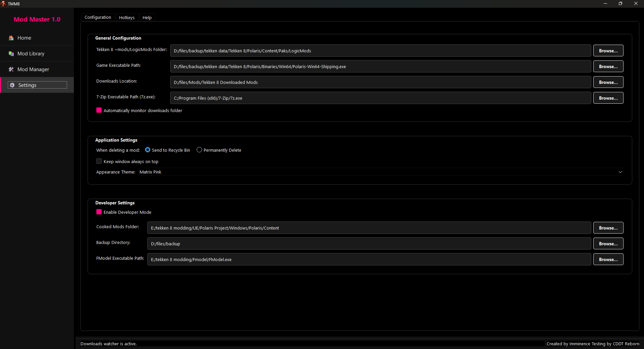Screen dimensions: 644x349
Task: Browse for the FModel executable path
Action: [608, 259]
